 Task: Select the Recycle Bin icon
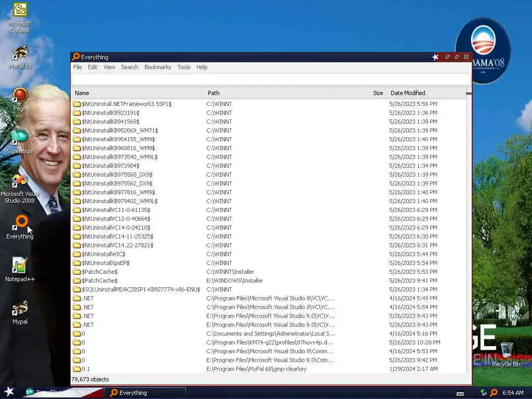[x=506, y=354]
